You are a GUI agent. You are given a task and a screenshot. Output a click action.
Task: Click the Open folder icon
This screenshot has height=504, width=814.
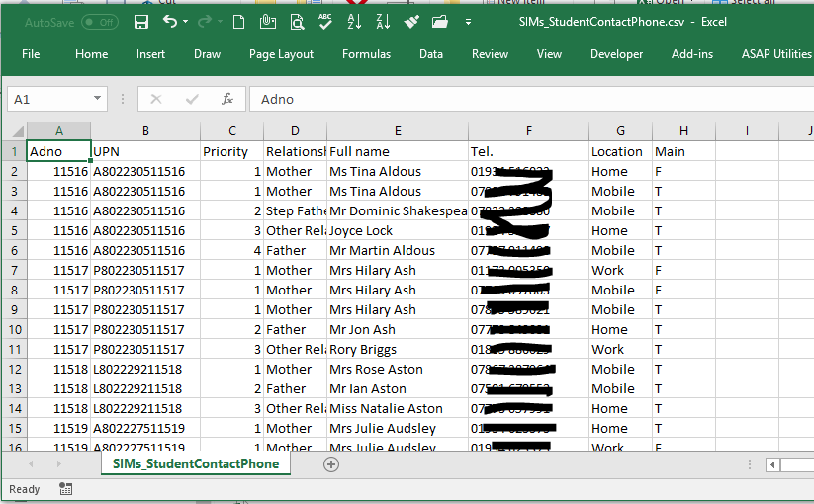pos(440,22)
